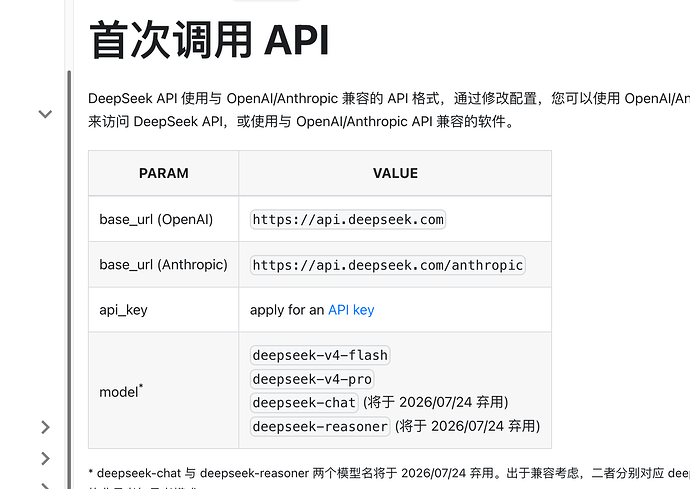Viewport: 690px width, 489px height.
Task: Click the https://api.deepseek.com code value
Action: [348, 219]
